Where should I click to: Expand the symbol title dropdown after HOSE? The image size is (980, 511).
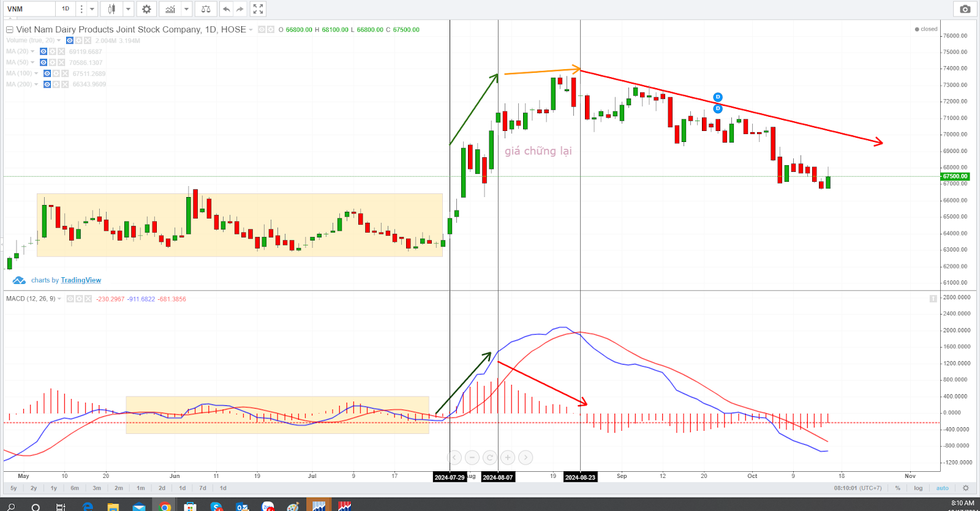[x=251, y=29]
